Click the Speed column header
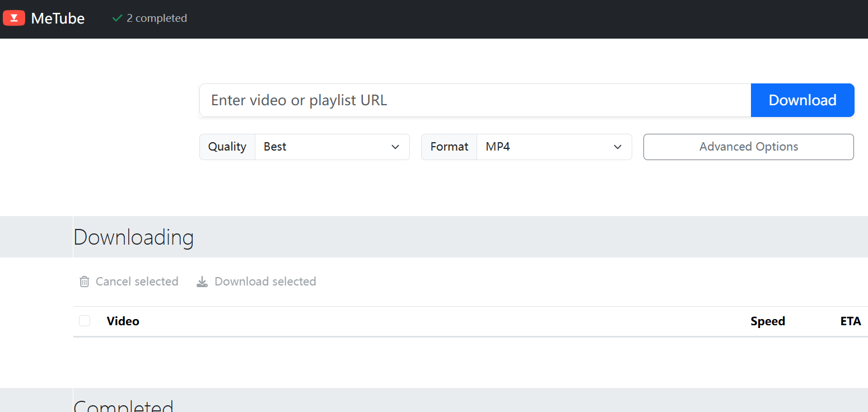 767,321
